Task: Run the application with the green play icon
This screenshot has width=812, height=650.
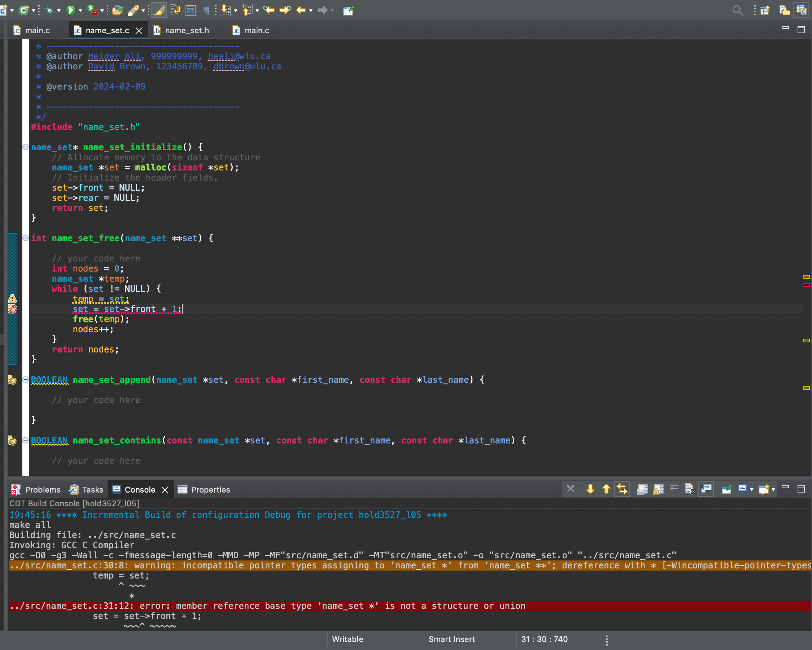Action: pos(71,10)
